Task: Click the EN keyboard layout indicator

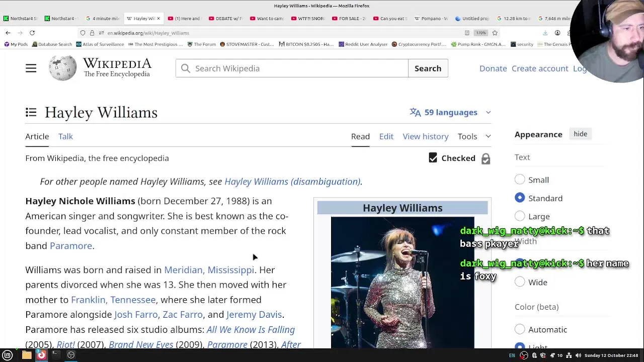Action: tap(512, 355)
